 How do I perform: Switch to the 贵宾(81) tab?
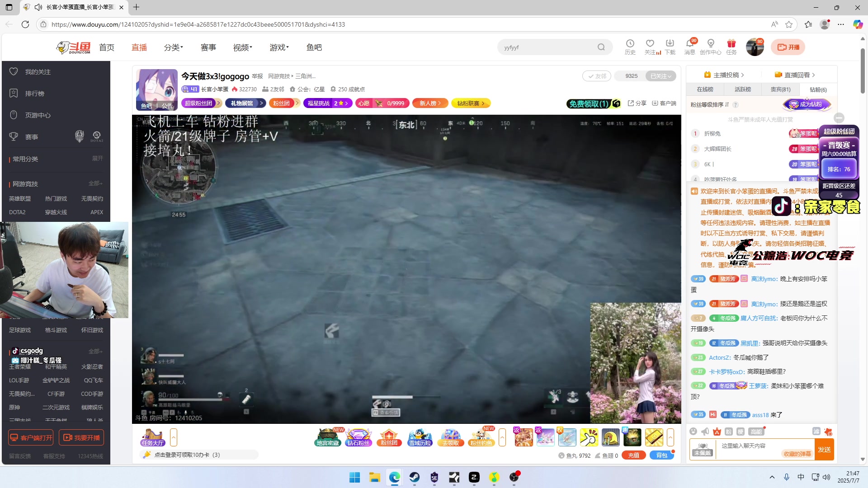pyautogui.click(x=781, y=89)
